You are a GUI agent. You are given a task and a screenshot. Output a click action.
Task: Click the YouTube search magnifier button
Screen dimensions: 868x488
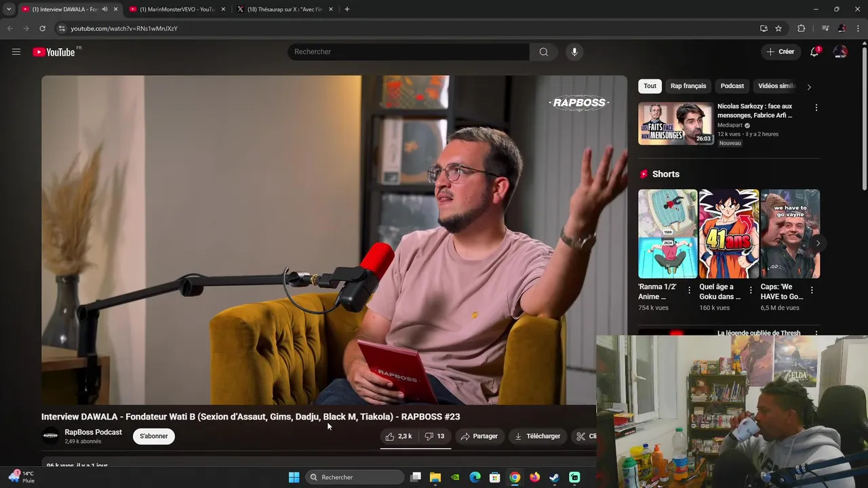point(544,52)
